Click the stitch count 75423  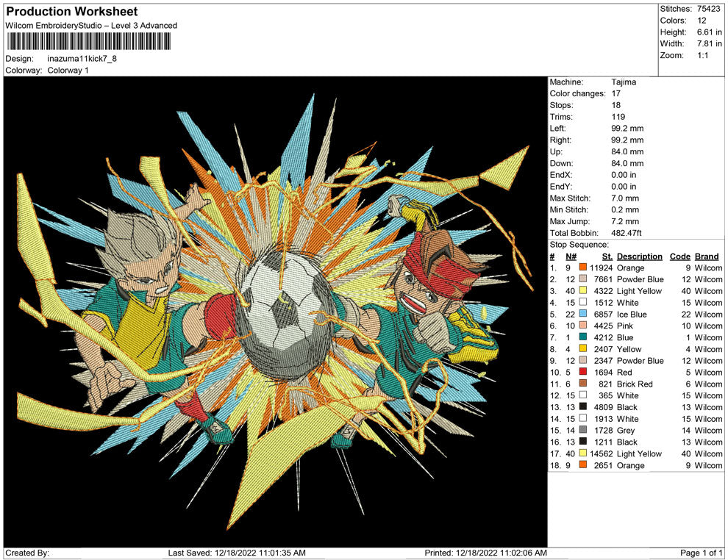point(708,9)
